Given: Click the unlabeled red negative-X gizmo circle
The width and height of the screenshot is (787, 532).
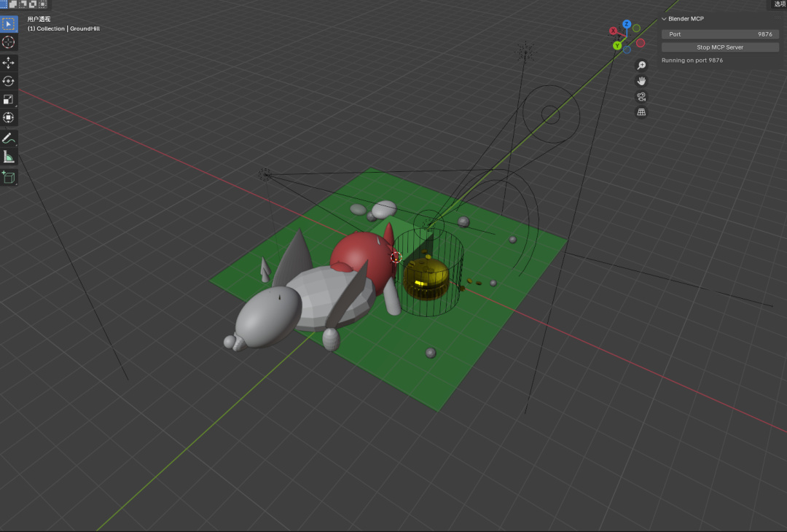Looking at the screenshot, I should click(x=641, y=43).
